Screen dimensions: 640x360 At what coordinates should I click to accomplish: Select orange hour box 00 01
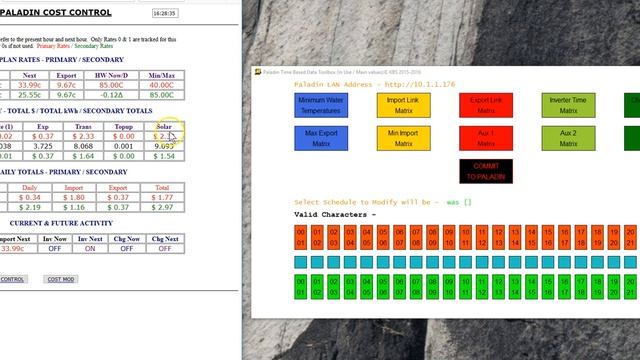click(x=300, y=237)
